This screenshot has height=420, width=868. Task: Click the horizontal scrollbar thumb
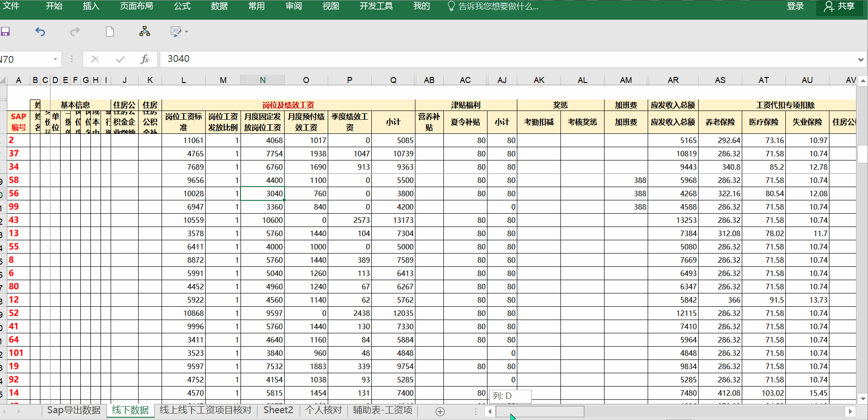pos(539,411)
